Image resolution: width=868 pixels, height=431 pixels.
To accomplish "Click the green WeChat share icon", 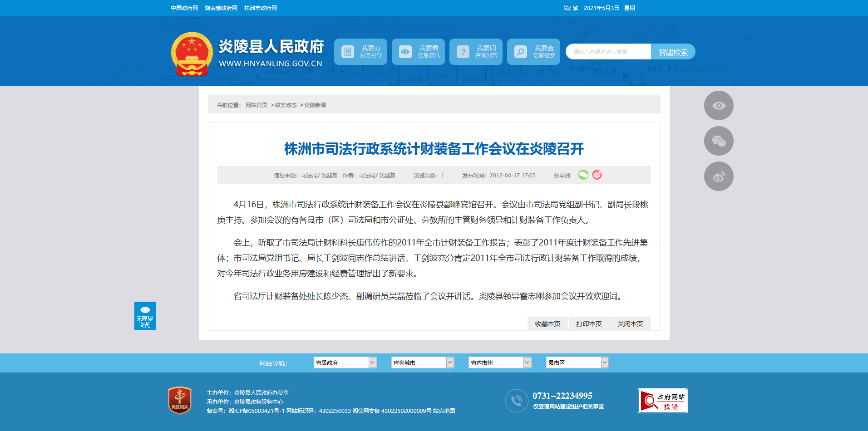I will (583, 175).
